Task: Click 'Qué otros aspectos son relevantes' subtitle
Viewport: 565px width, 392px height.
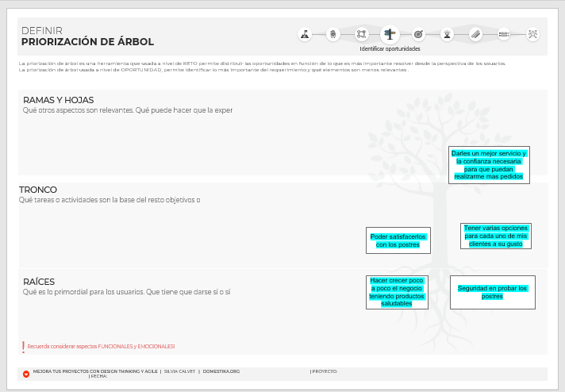Action: click(128, 110)
